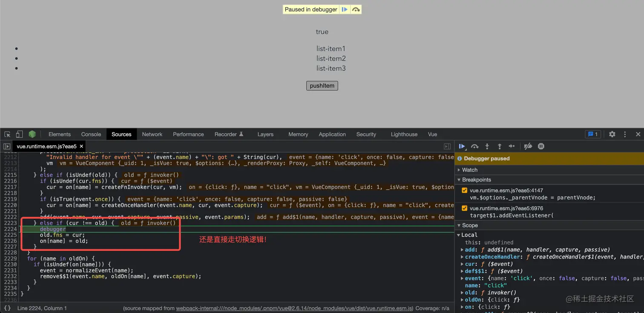The width and height of the screenshot is (644, 313).
Task: Click line number 2225 in gutter
Action: [x=10, y=235]
